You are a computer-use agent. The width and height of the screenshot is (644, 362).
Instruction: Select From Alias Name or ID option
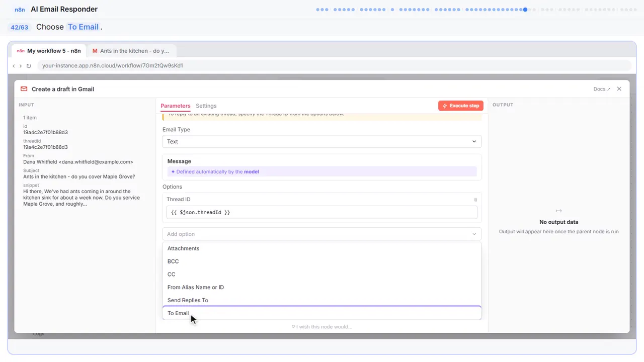point(322,288)
